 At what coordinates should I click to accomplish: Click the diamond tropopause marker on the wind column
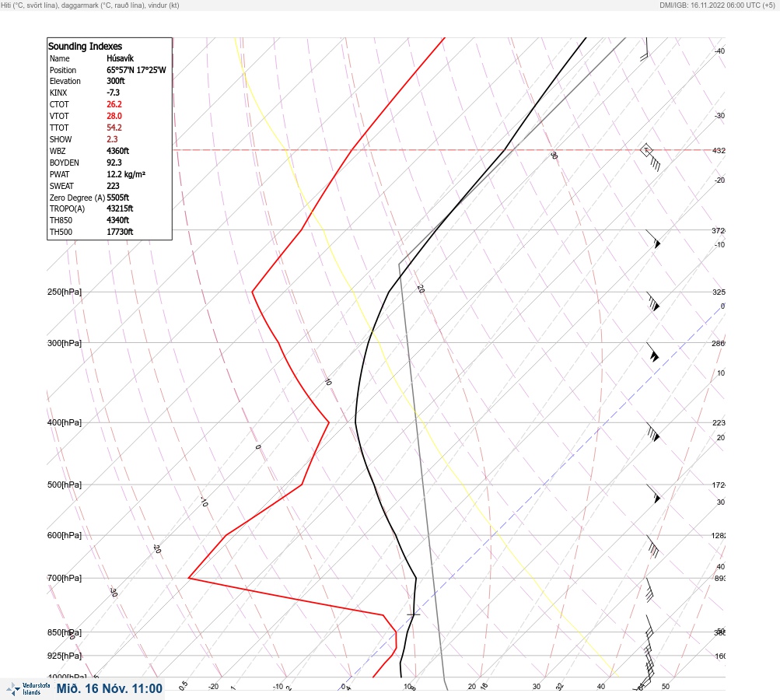pos(646,150)
